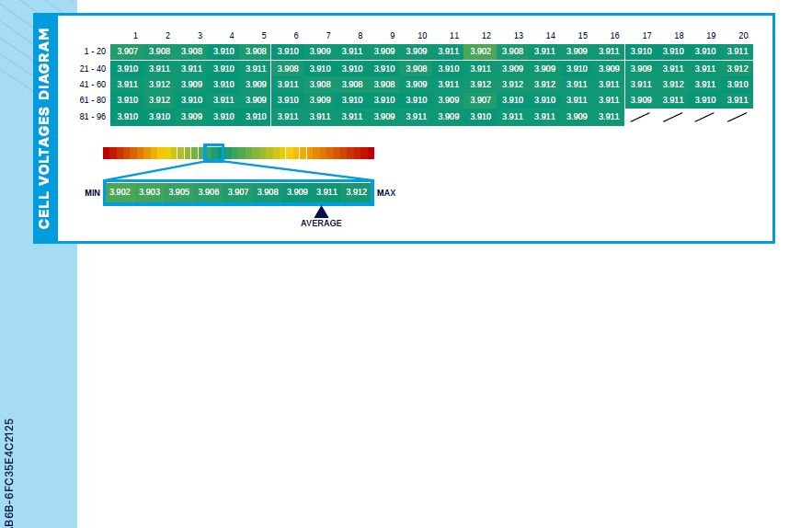Click the vertical "CELL VOLTAGES DIAGRAM" title
The image size is (812, 528).
(x=44, y=129)
